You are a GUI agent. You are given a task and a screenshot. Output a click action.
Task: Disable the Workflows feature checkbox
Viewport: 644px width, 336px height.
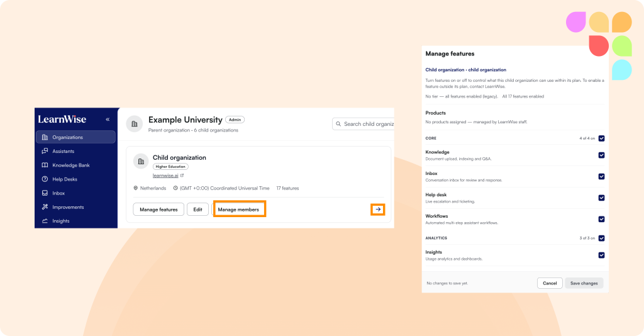point(601,220)
